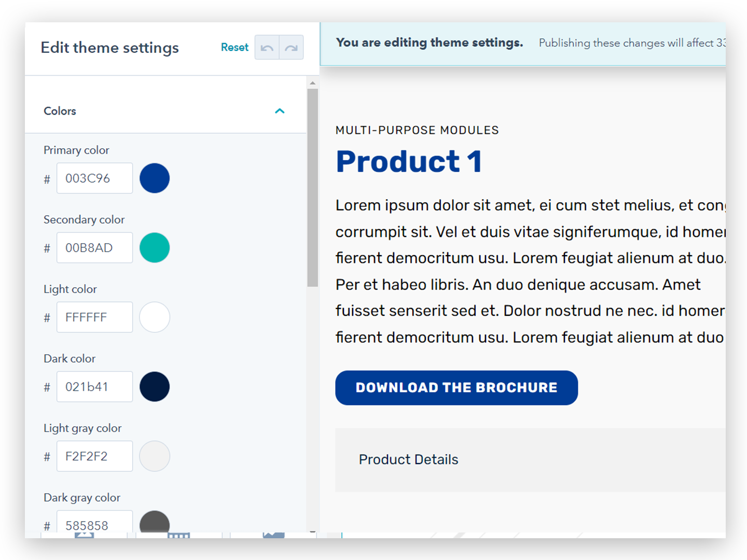
Task: Open the Dark gray color swatch
Action: (155, 523)
